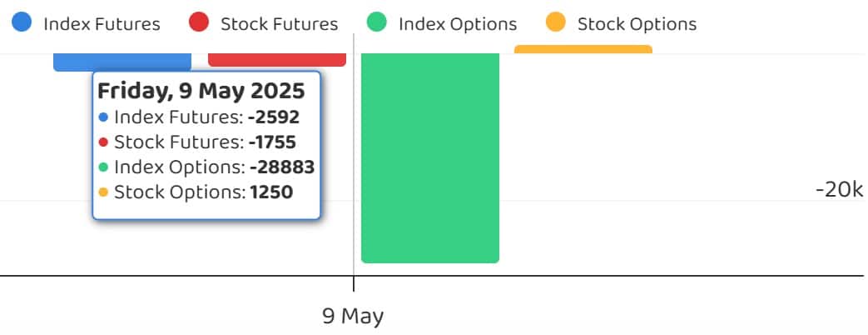Click the orange Stock Options bar
Screen dimensions: 868x335
click(x=583, y=49)
